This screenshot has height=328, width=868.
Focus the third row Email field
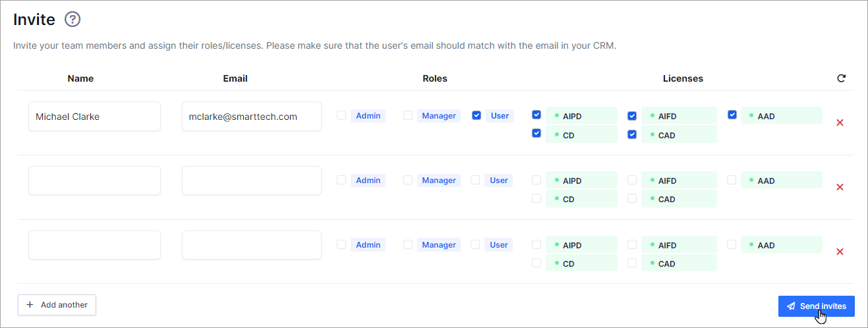[x=252, y=245]
